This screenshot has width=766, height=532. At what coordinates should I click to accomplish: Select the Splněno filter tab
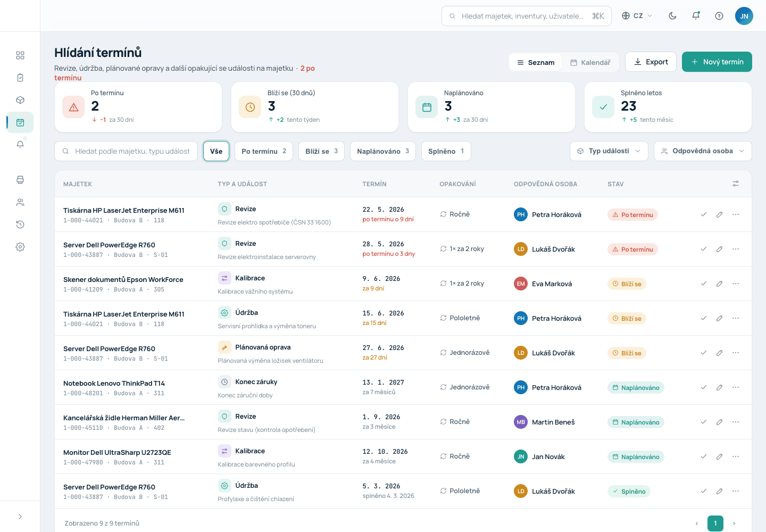[446, 151]
